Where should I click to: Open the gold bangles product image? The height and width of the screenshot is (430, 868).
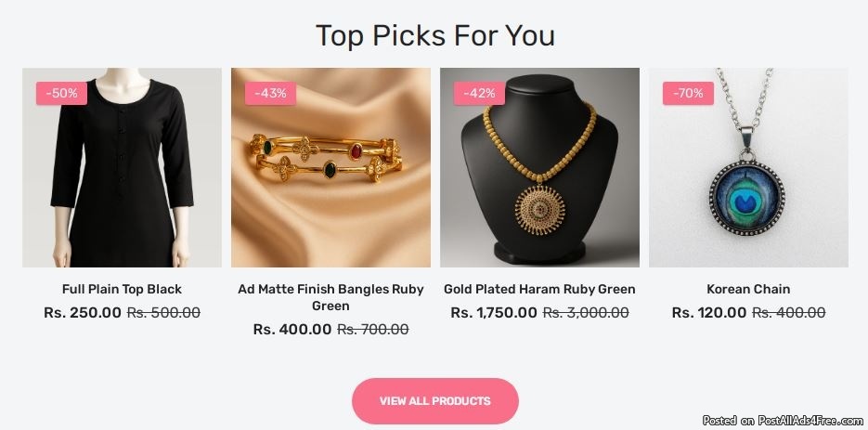330,167
